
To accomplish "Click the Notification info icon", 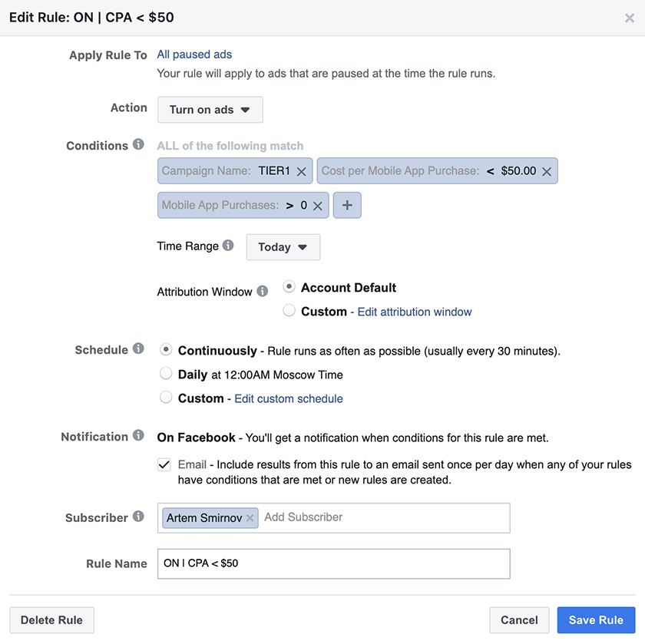I will (138, 435).
